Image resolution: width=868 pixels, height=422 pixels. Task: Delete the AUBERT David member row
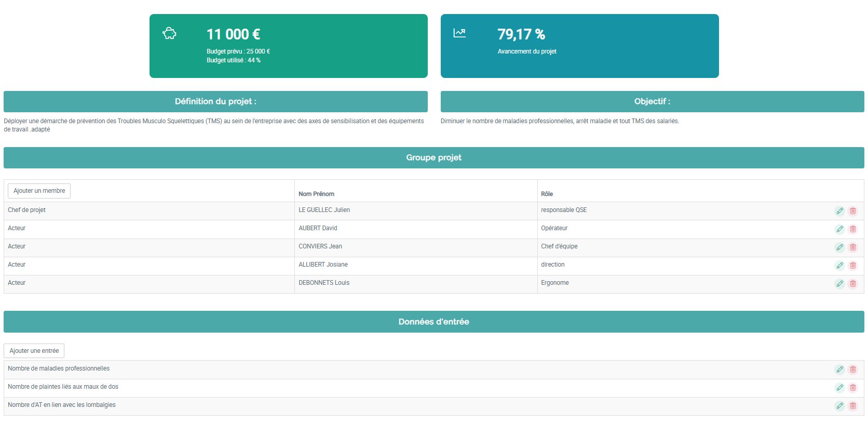852,229
